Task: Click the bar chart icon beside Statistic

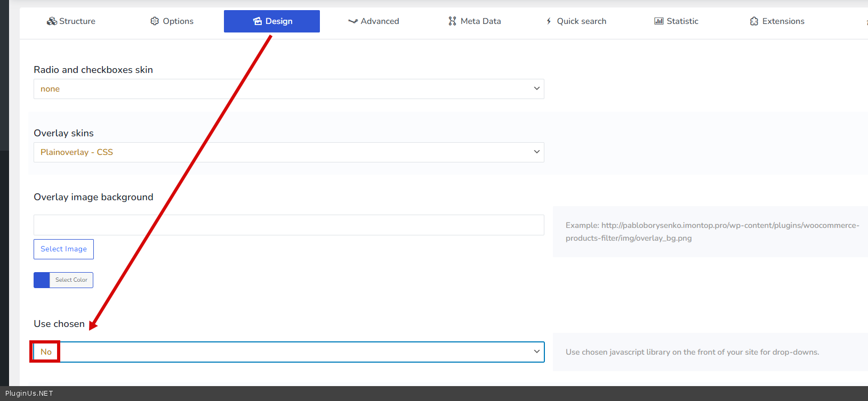Action: coord(659,21)
